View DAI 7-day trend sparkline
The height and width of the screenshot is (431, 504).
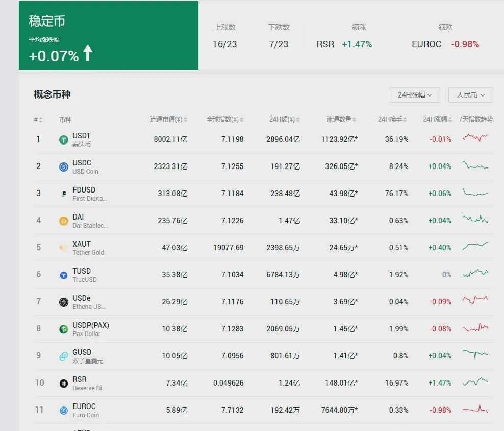[x=475, y=219]
